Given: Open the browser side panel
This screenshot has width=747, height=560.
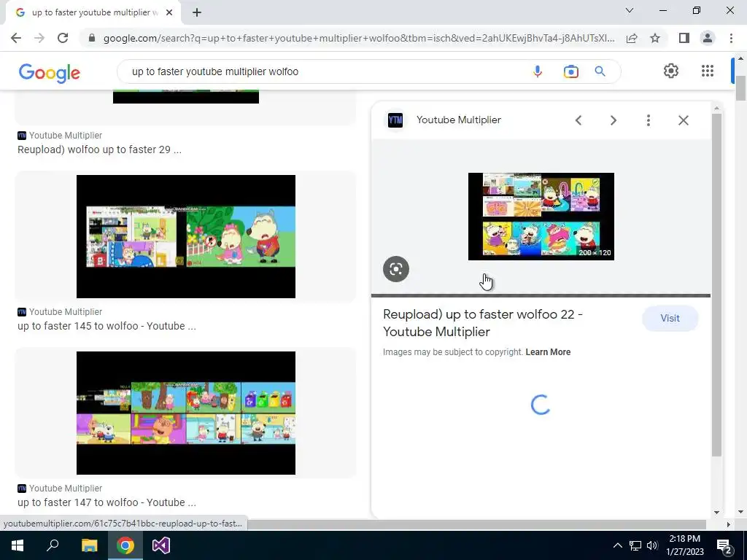Looking at the screenshot, I should (684, 38).
